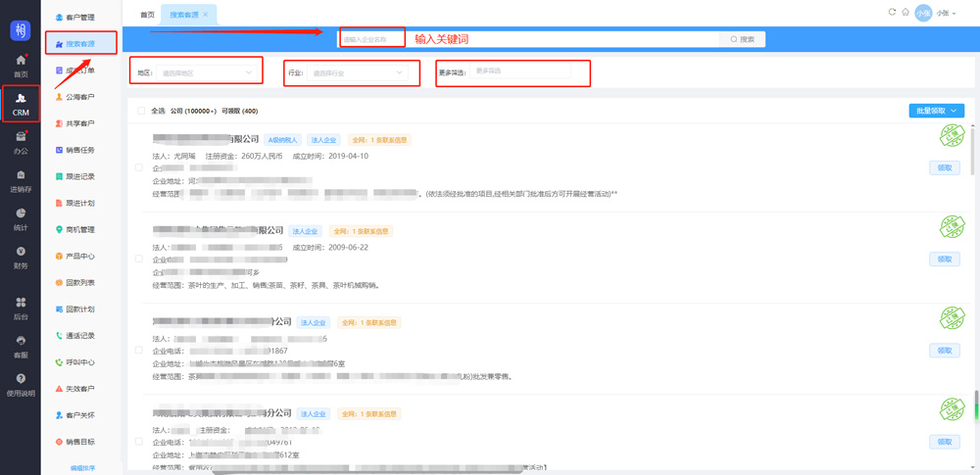Viewport: 980px width, 475px height.
Task: Click the refresh icon near the avatar
Action: (892, 13)
